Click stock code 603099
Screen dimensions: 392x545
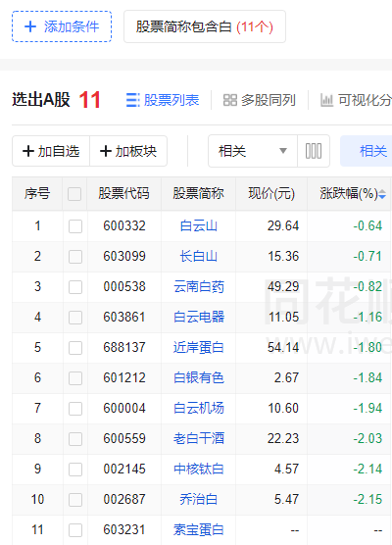[124, 257]
